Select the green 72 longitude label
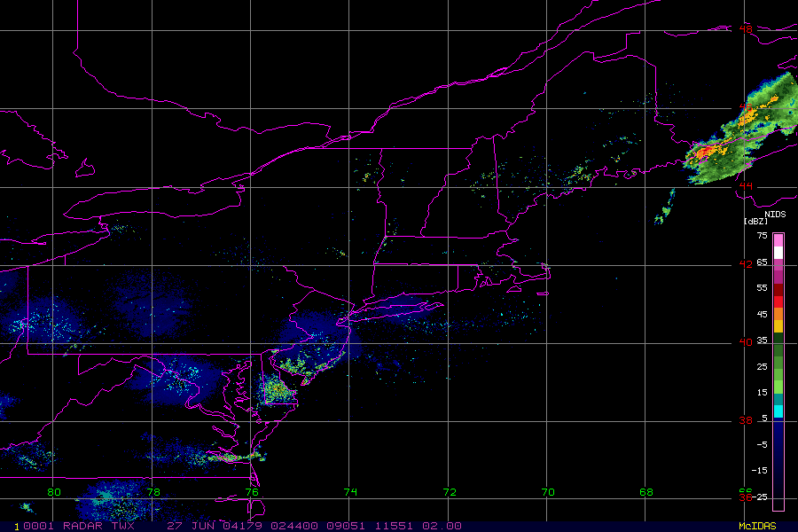The width and height of the screenshot is (798, 532). point(450,492)
